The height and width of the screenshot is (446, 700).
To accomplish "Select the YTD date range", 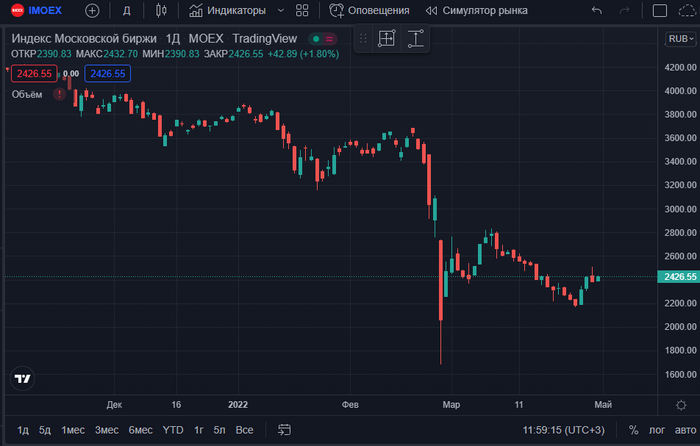I will click(x=173, y=429).
